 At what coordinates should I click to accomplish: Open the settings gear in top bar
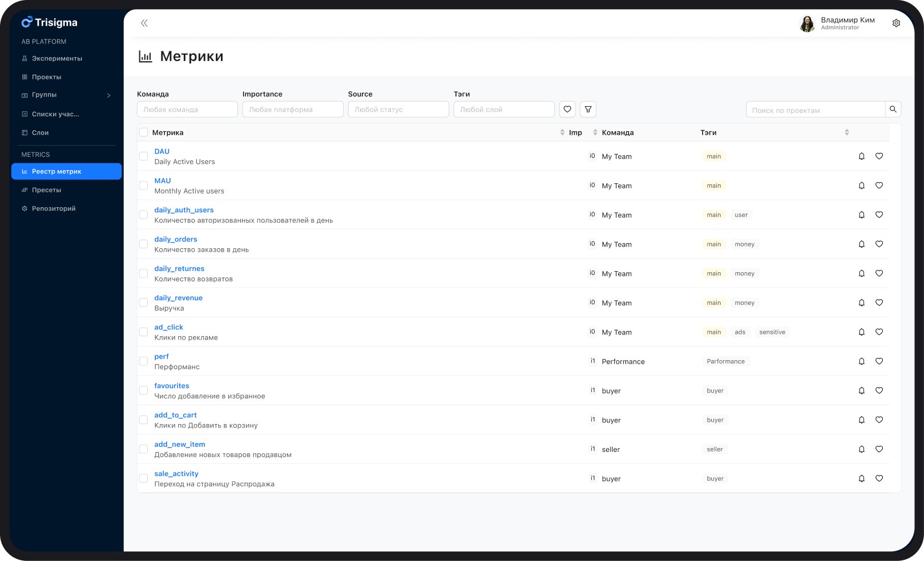coord(896,23)
